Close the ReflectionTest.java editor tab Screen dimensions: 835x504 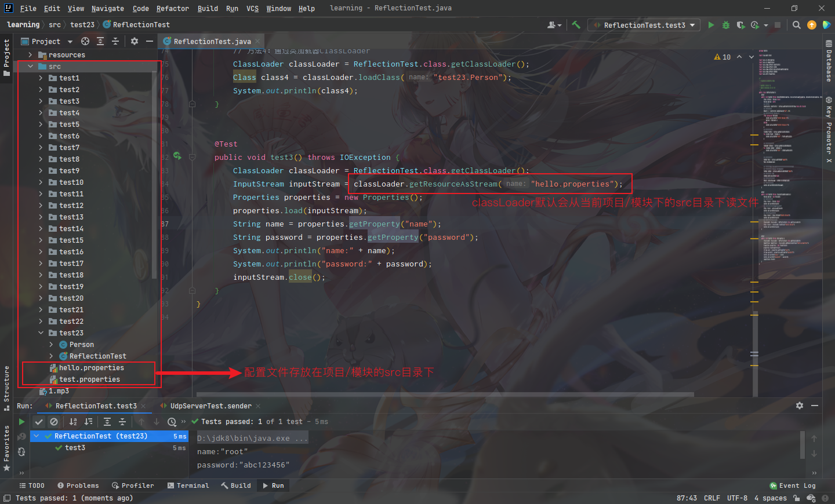pos(257,41)
